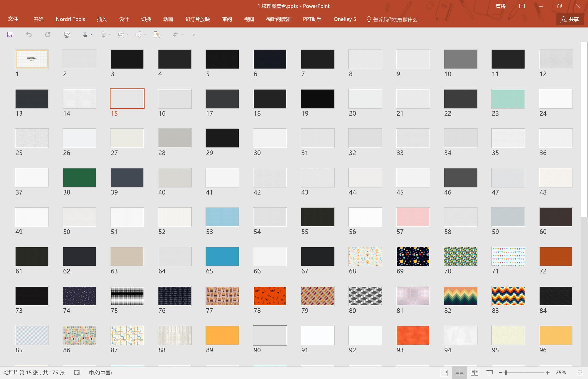Image resolution: width=588 pixels, height=379 pixels.
Task: Start slide show from status bar icon
Action: [490, 373]
